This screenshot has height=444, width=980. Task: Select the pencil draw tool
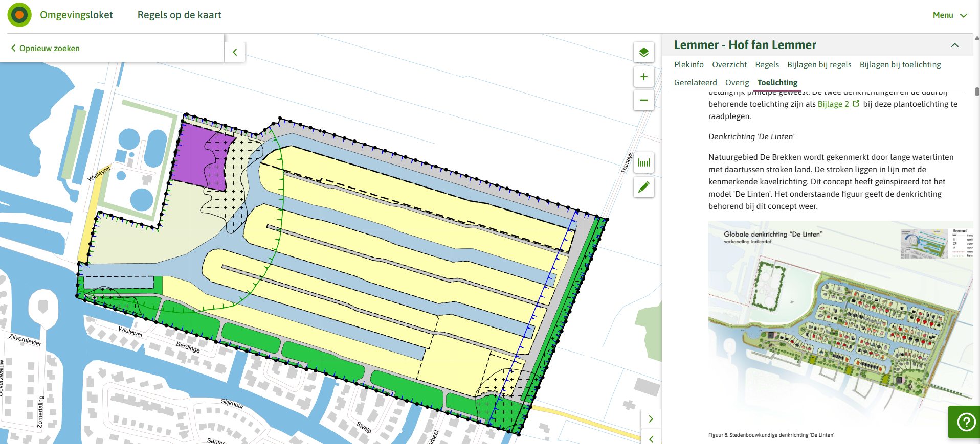(x=643, y=187)
